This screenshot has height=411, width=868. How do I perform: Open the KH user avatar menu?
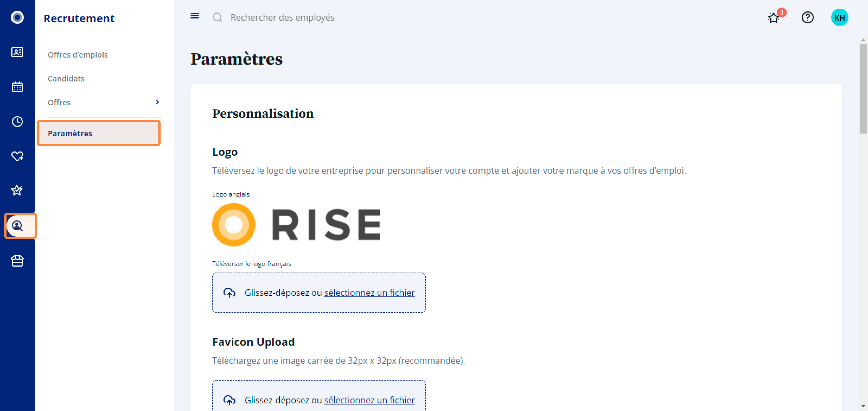[x=839, y=18]
